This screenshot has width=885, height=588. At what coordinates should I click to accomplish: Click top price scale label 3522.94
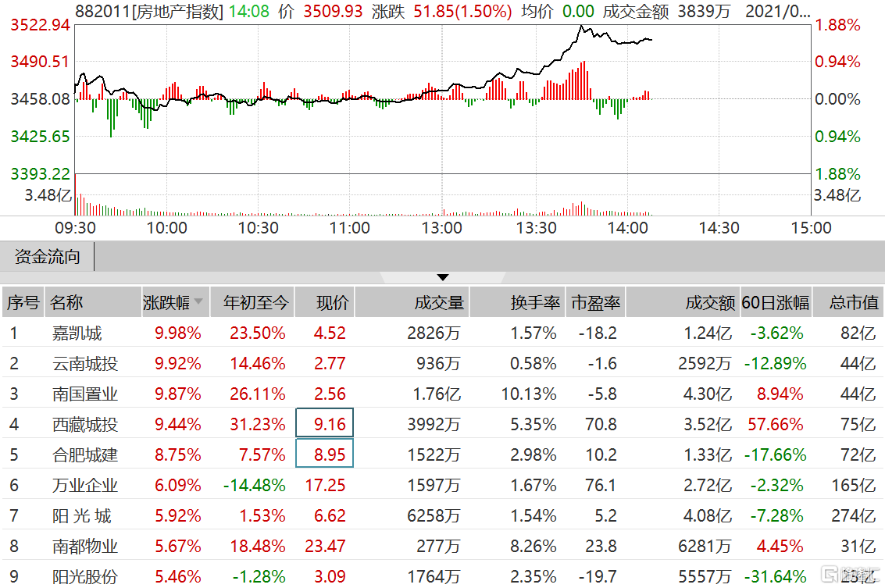coord(40,25)
